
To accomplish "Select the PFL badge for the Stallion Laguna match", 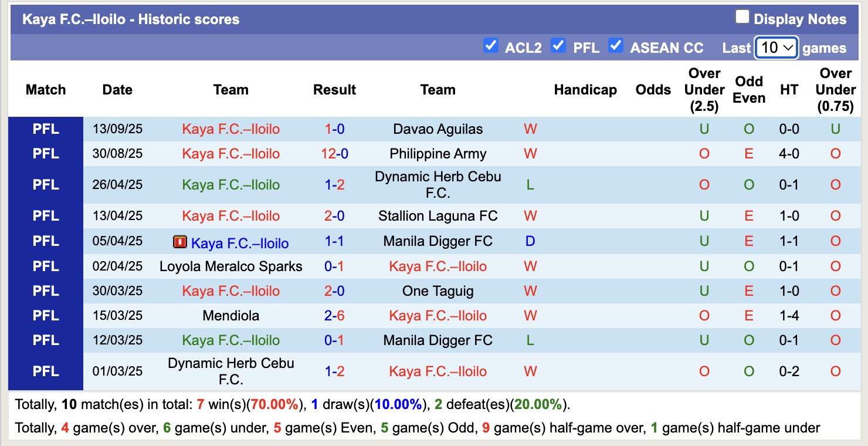I will click(45, 215).
